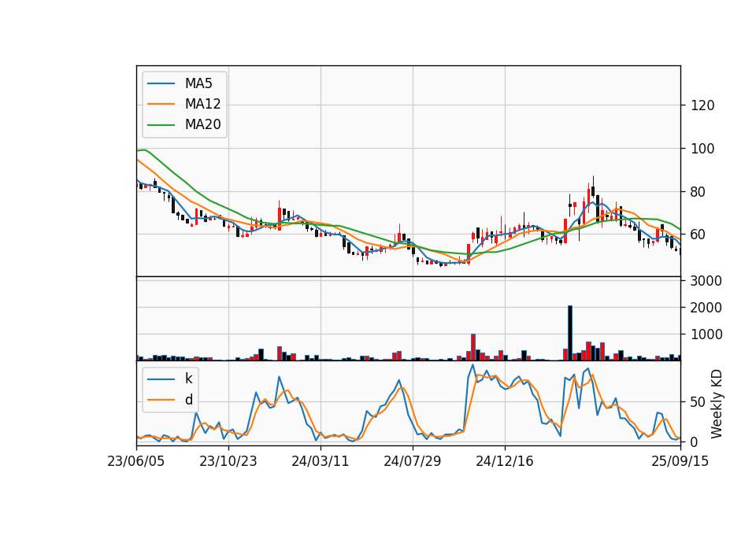The height and width of the screenshot is (543, 756).
Task: Click the 60 price axis label
Action: [699, 235]
